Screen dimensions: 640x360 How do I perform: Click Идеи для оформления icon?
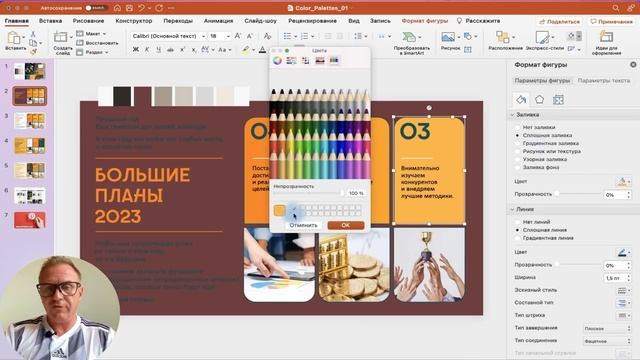point(606,37)
